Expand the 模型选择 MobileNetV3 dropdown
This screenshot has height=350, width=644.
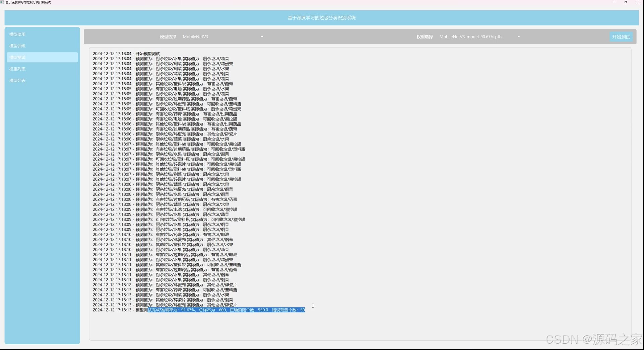point(223,37)
